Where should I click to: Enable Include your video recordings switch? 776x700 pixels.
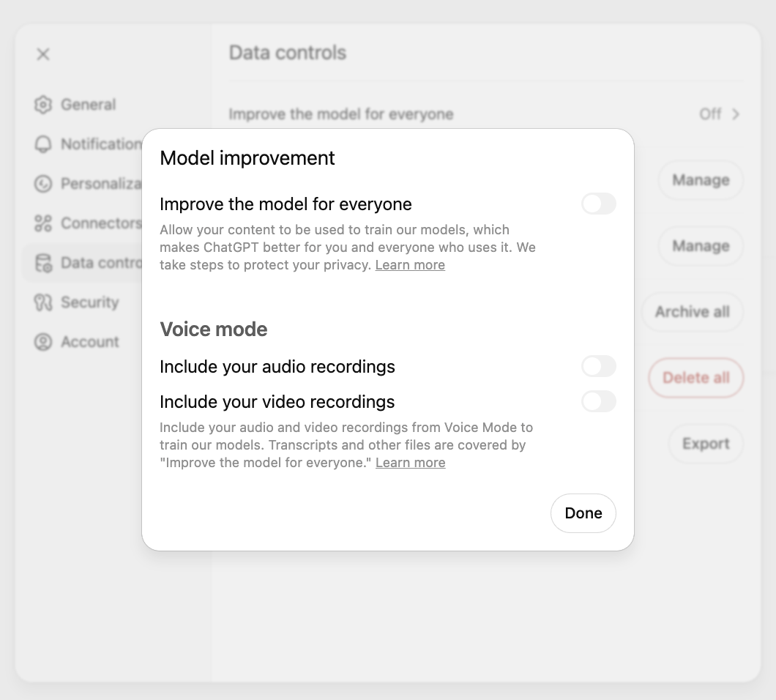coord(598,401)
